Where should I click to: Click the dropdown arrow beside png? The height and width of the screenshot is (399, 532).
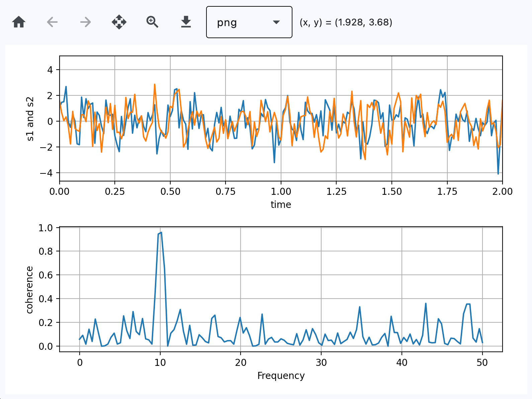click(276, 22)
